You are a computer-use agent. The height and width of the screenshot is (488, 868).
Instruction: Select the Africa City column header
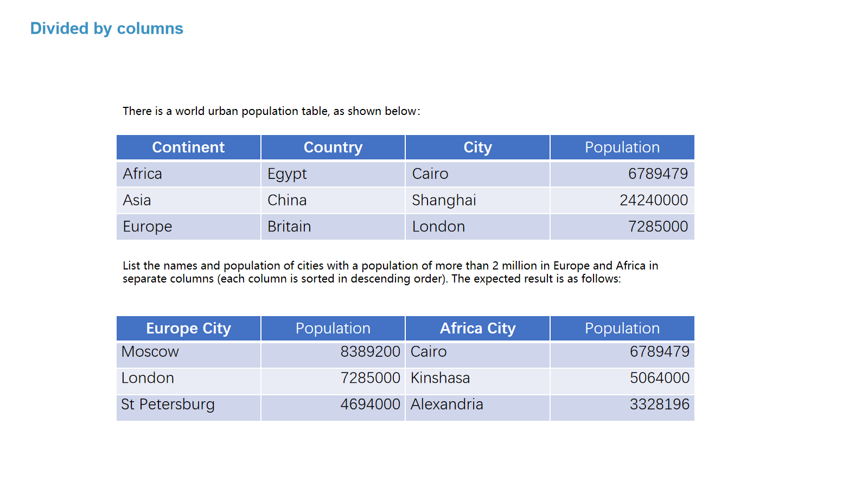tap(477, 329)
